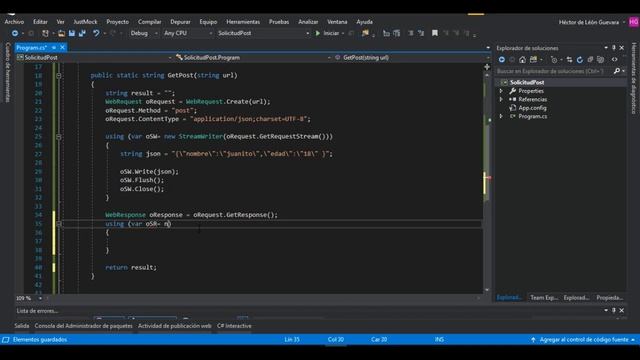Select the Program.cs file in Solution Explorer
The width and height of the screenshot is (640, 360).
(x=533, y=116)
